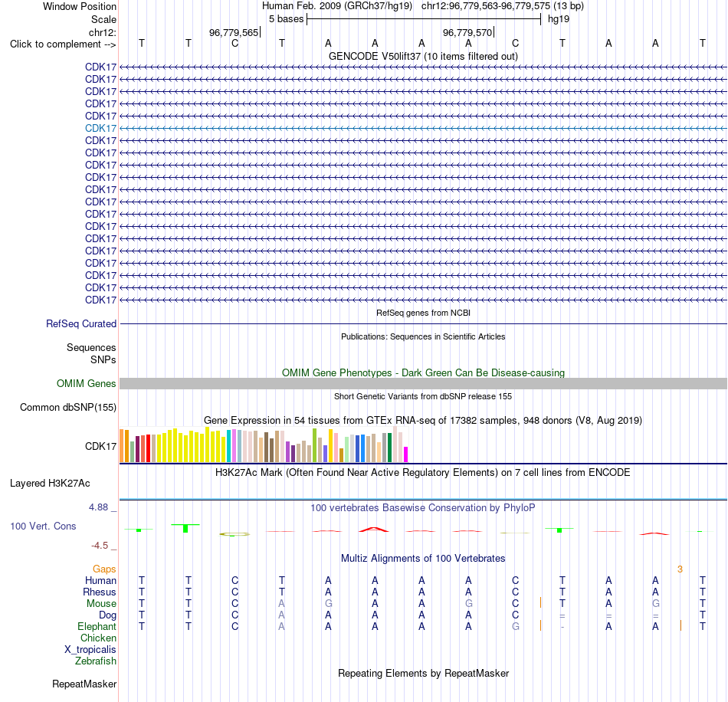Image resolution: width=728 pixels, height=702 pixels.
Task: Click 'Short Genetic Variants from dbSNP release 155'
Action: point(423,396)
